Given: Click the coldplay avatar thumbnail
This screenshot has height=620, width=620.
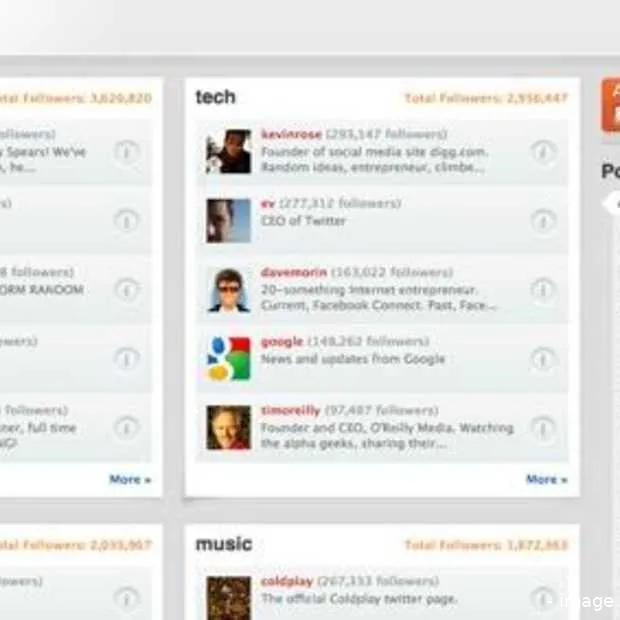Looking at the screenshot, I should pyautogui.click(x=228, y=598).
